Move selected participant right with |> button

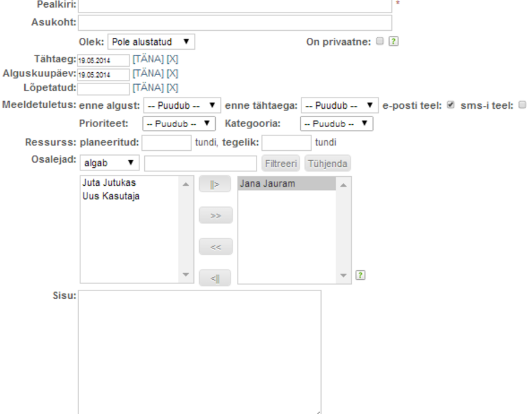pyautogui.click(x=215, y=185)
